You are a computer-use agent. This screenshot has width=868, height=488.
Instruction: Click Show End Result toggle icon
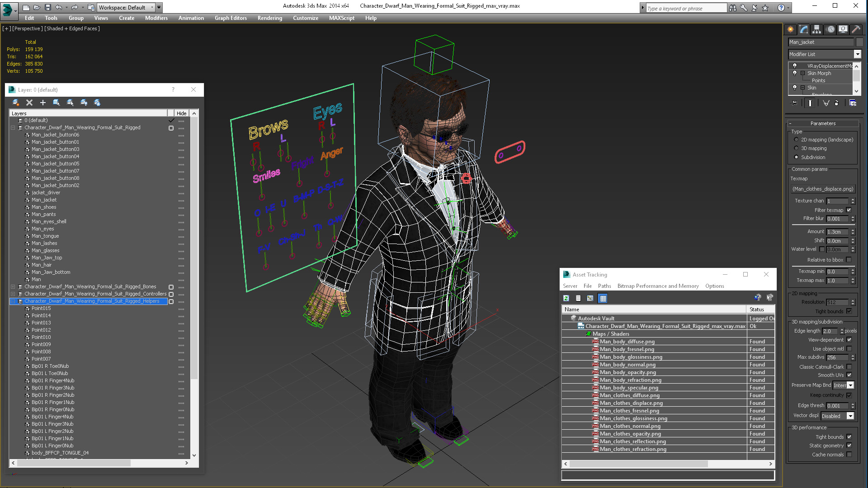pyautogui.click(x=810, y=103)
